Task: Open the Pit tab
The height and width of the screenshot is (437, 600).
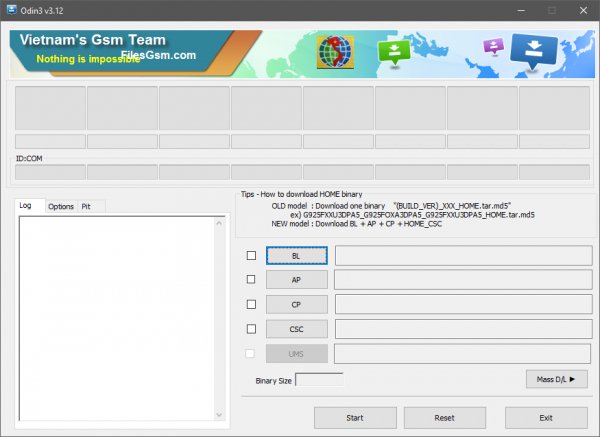Action: [x=91, y=206]
